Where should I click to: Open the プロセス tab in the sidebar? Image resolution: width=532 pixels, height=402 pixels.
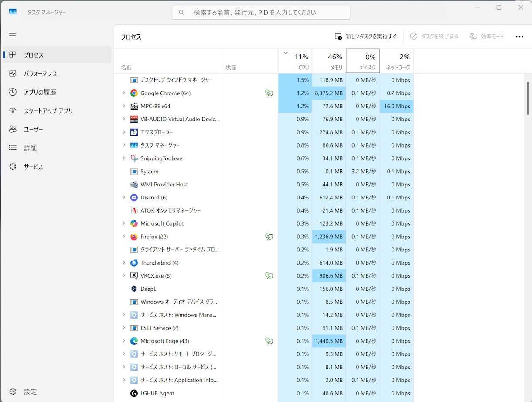57,55
